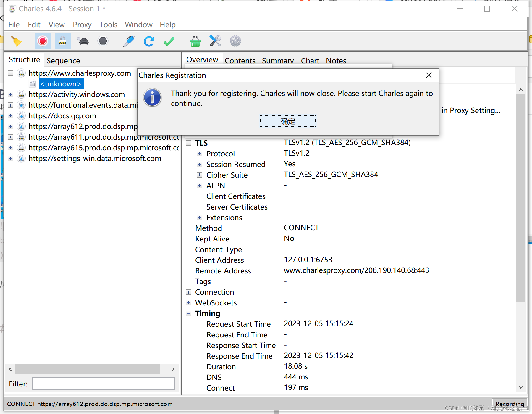532x414 pixels.
Task: Expand the Extensions row
Action: [x=200, y=218]
